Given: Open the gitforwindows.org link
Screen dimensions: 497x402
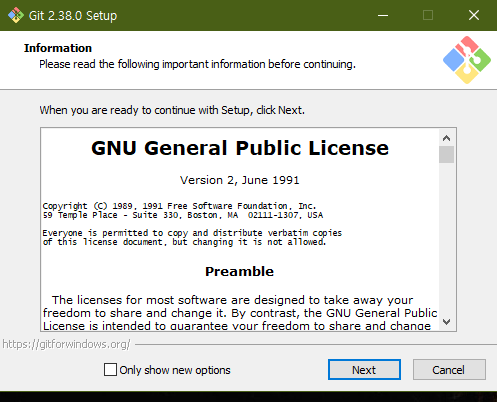Looking at the screenshot, I should tap(66, 344).
